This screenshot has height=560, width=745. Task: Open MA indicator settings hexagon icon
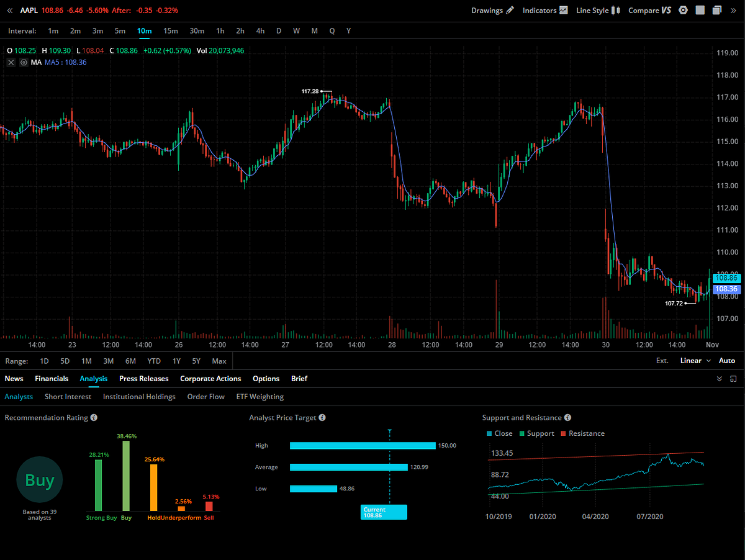click(x=24, y=62)
